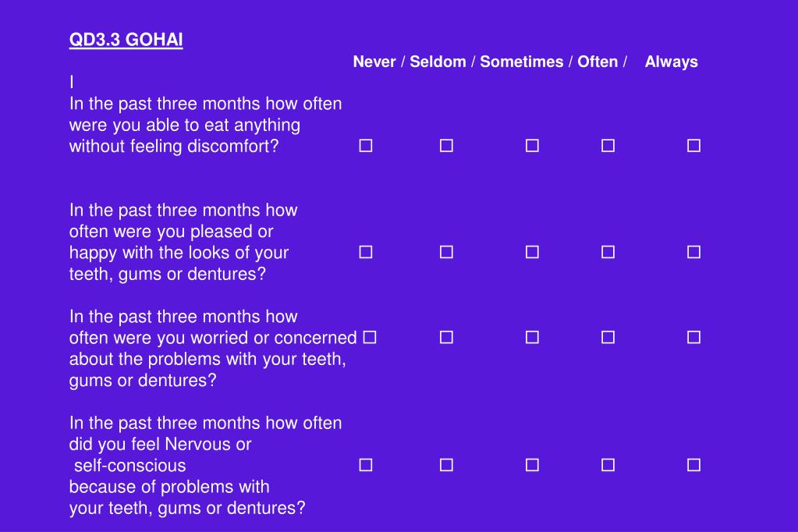Screen dimensions: 798x532
Task: Check Often for worried or concerned question
Action: point(608,337)
